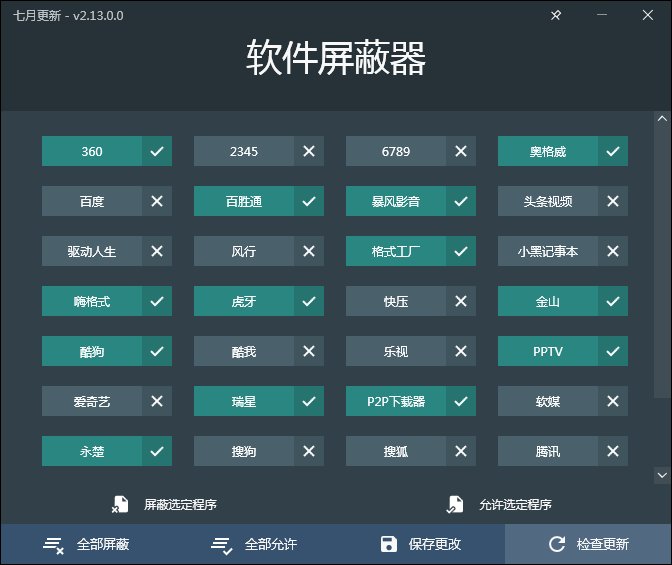Toggle the 腾讯 block switch
Image resolution: width=672 pixels, height=565 pixels.
click(563, 451)
